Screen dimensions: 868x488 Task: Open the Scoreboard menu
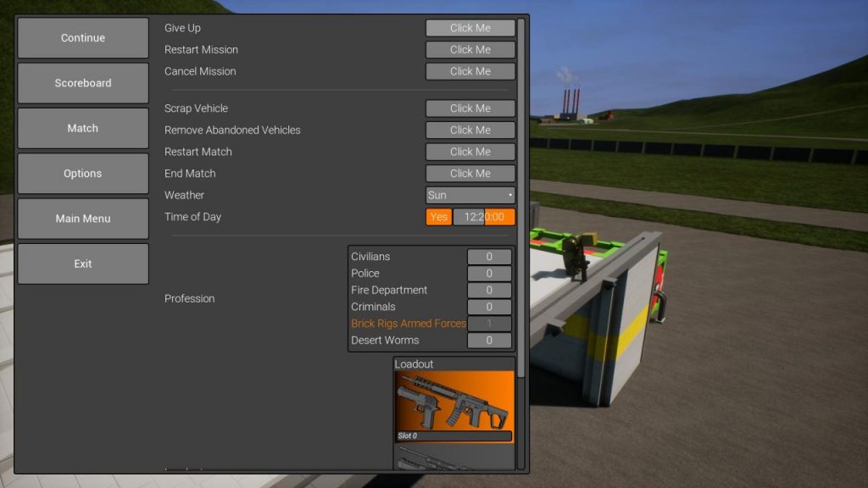tap(83, 83)
